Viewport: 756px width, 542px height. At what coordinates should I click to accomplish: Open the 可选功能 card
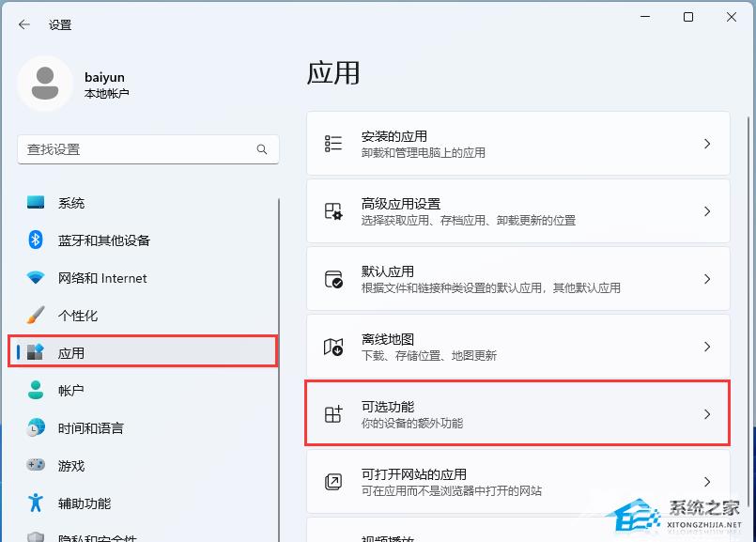517,413
